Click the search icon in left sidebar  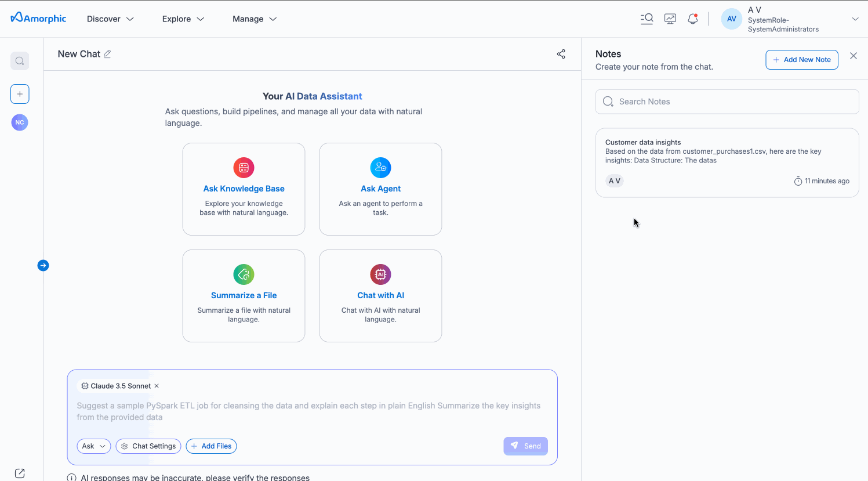click(x=20, y=61)
